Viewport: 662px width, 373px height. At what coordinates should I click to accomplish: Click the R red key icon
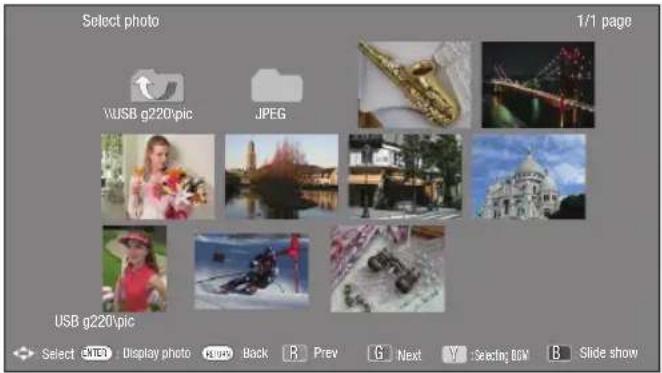[294, 353]
